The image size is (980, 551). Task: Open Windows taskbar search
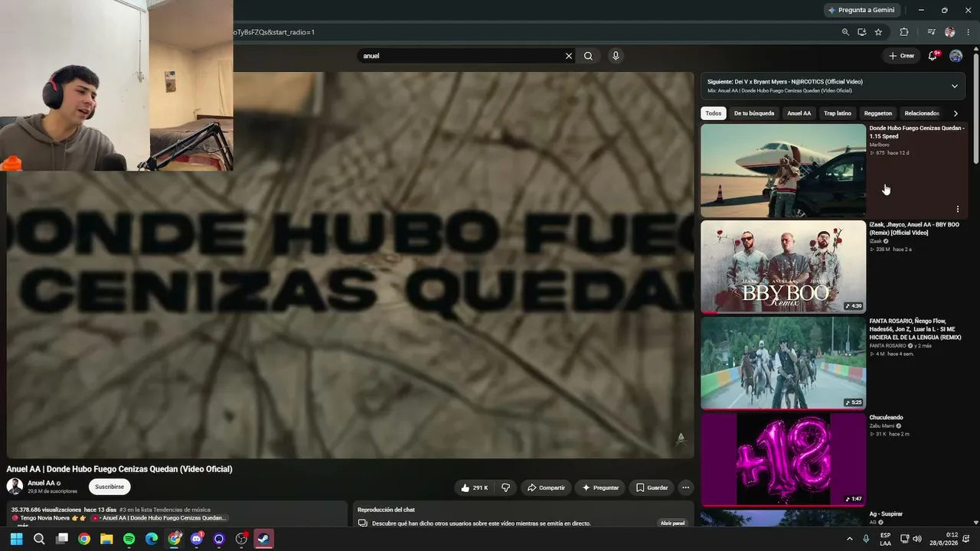[x=39, y=539]
